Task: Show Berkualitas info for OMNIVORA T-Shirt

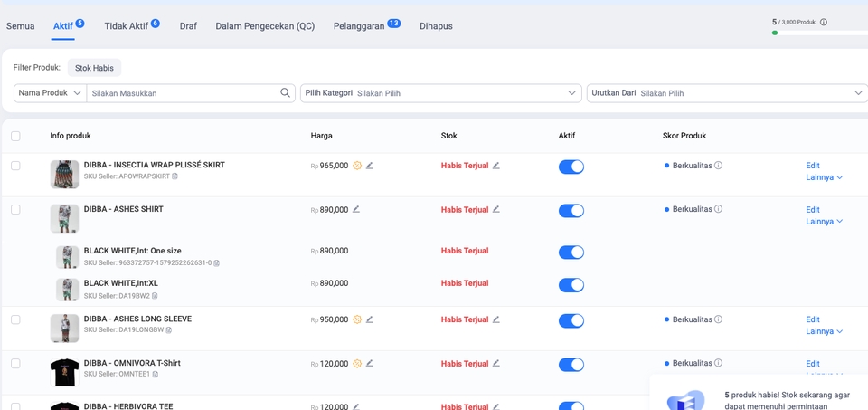Action: 718,364
